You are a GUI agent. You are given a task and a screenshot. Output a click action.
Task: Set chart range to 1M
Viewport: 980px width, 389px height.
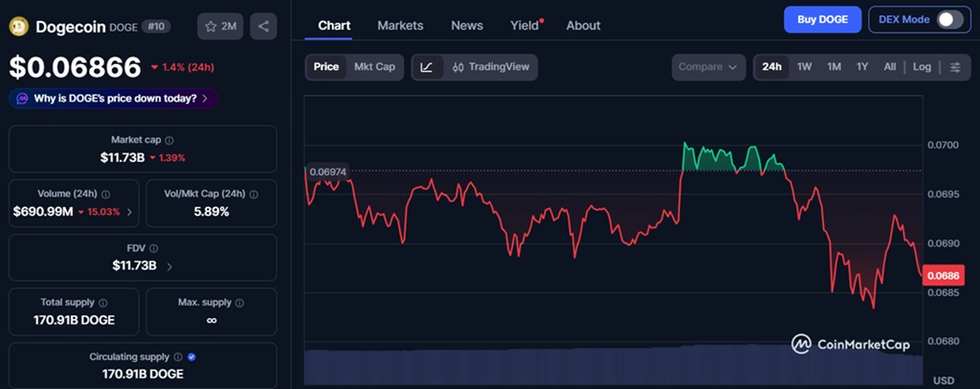pyautogui.click(x=834, y=67)
